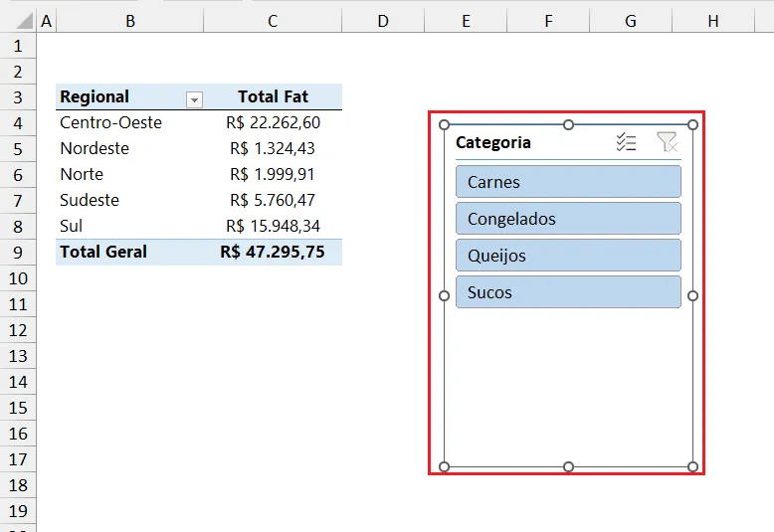Viewport: 774px width, 532px height.
Task: Select row 7 header
Action: [x=18, y=200]
